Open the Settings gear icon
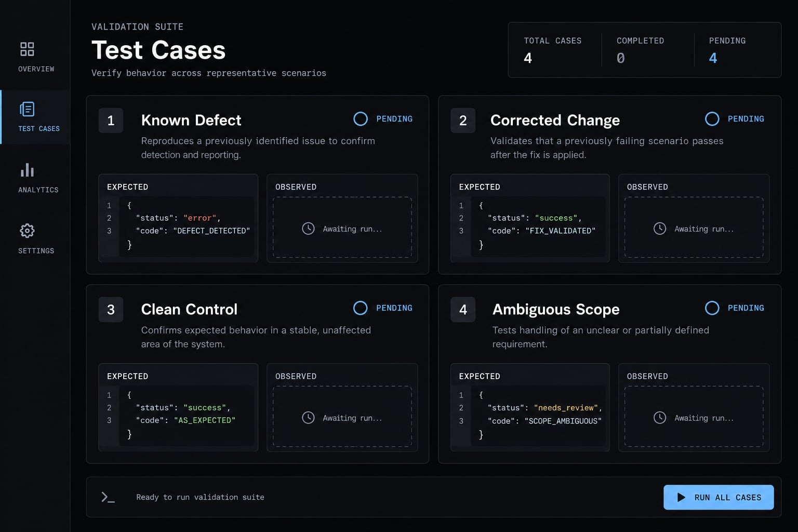This screenshot has width=798, height=532. click(27, 231)
